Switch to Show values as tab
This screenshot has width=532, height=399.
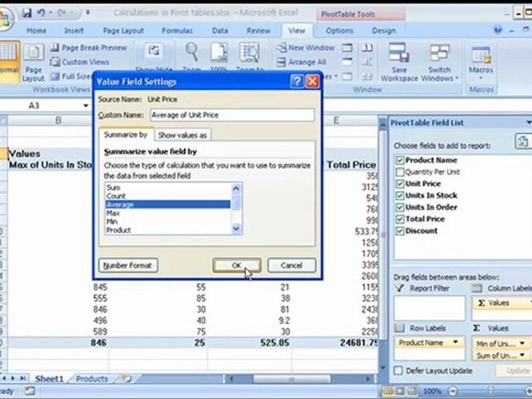(182, 135)
